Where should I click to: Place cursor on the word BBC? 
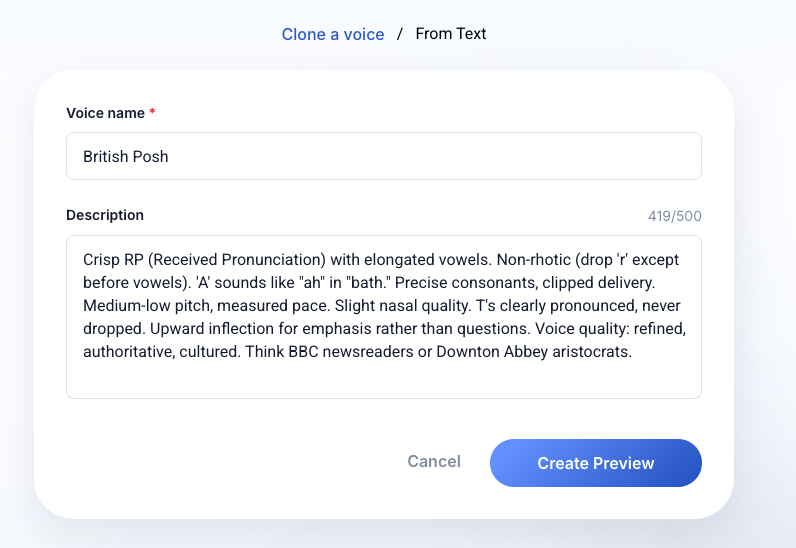tap(303, 351)
